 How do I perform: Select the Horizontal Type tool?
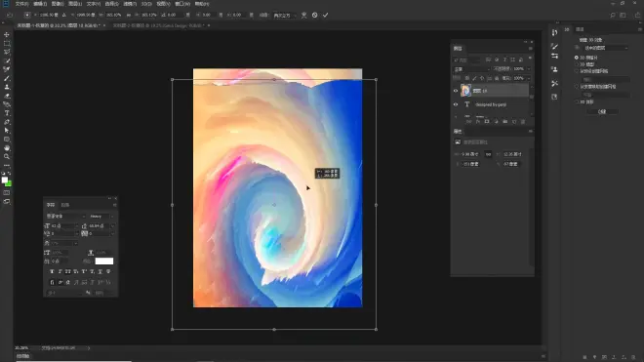[7, 113]
